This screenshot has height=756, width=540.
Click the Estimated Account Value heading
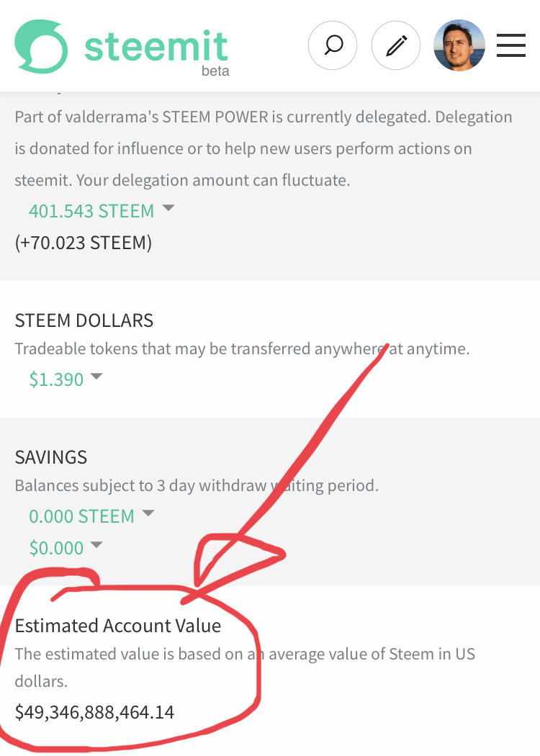pyautogui.click(x=118, y=626)
